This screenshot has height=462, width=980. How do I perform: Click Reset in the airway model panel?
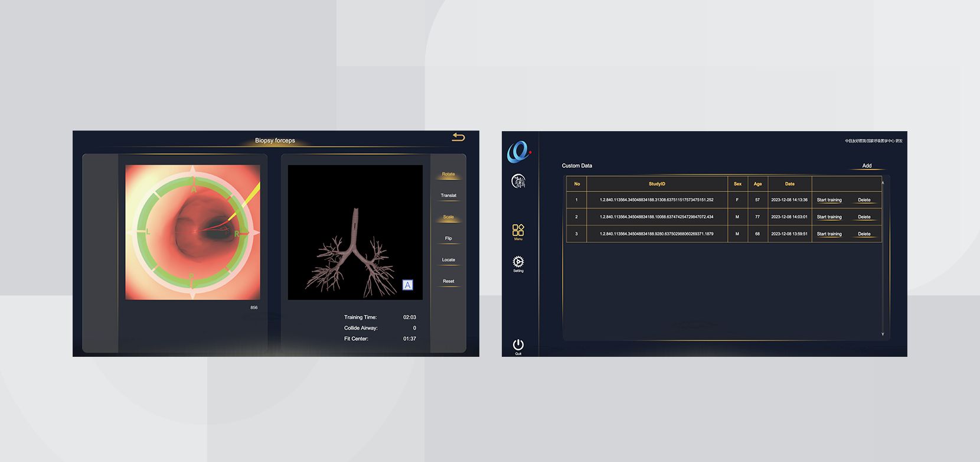(449, 281)
